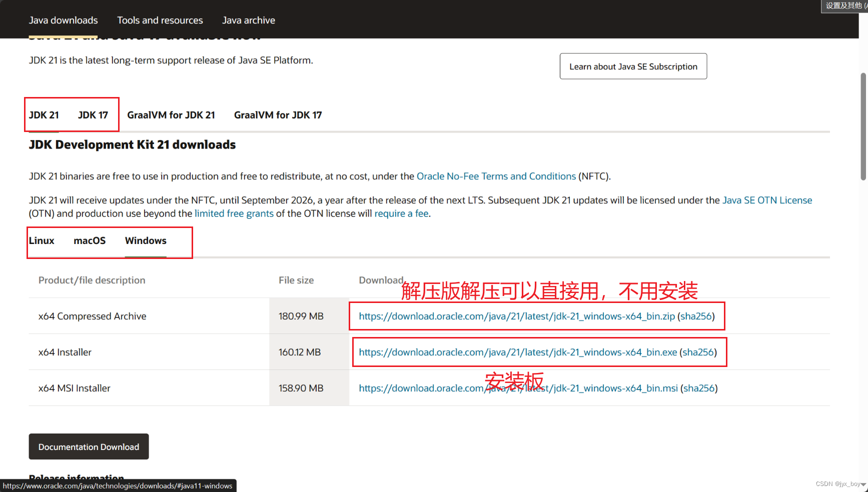This screenshot has height=492, width=868.
Task: Click Learn about Java SE Subscription button
Action: tap(633, 66)
